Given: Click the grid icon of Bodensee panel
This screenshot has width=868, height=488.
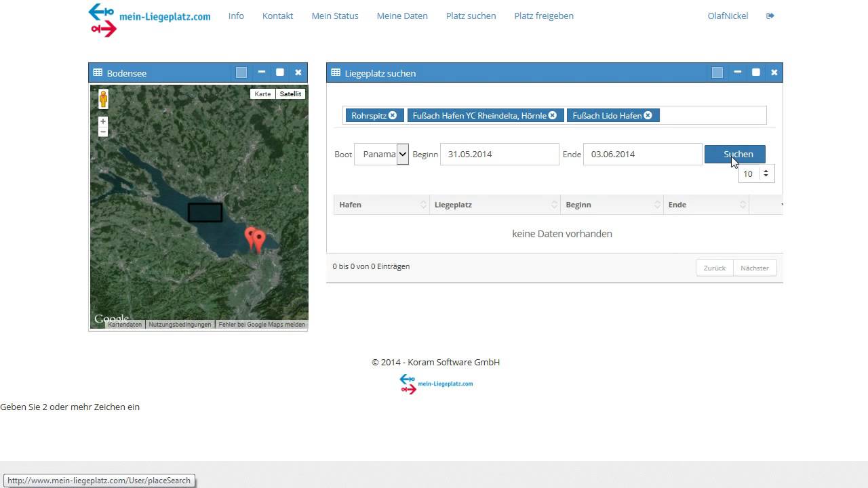Looking at the screenshot, I should coord(98,73).
